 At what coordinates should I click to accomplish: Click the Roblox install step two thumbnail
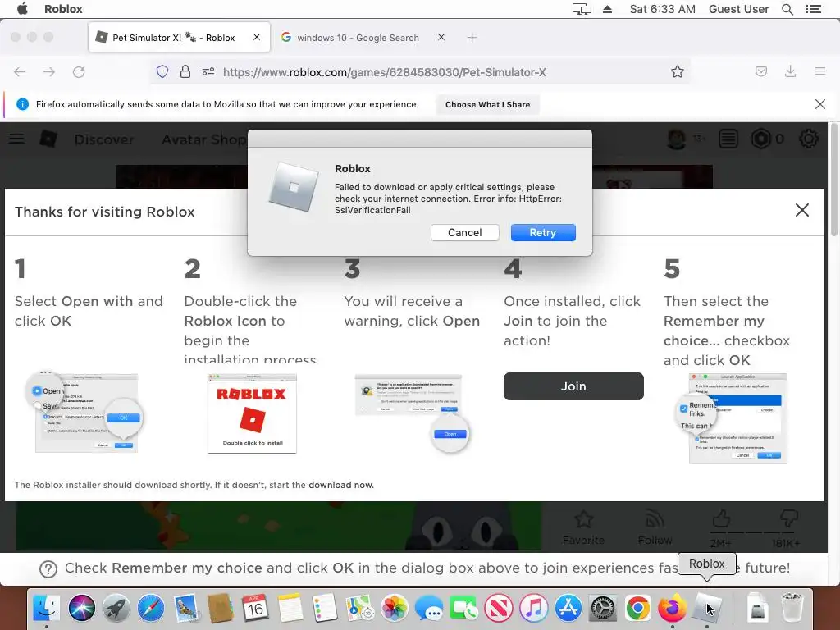point(253,413)
